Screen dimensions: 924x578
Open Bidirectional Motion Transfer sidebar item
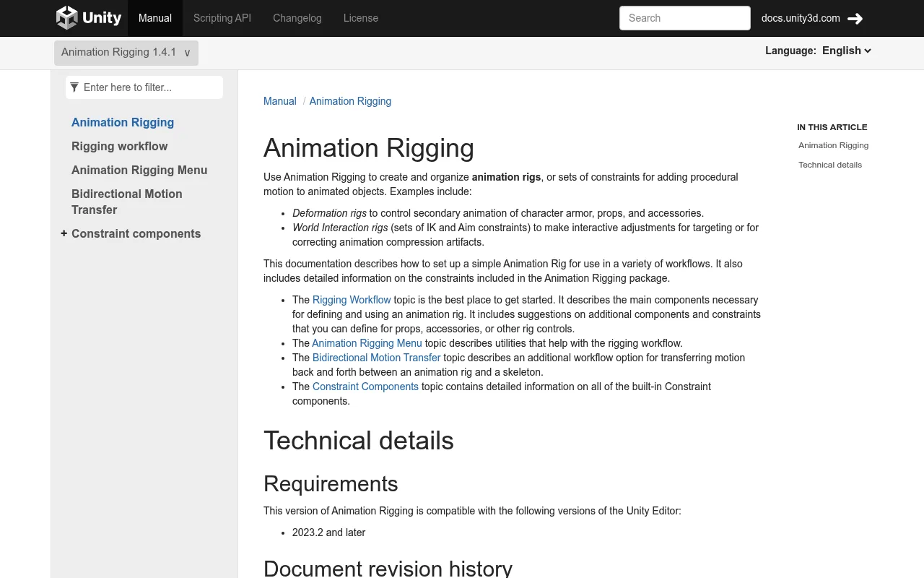(127, 202)
